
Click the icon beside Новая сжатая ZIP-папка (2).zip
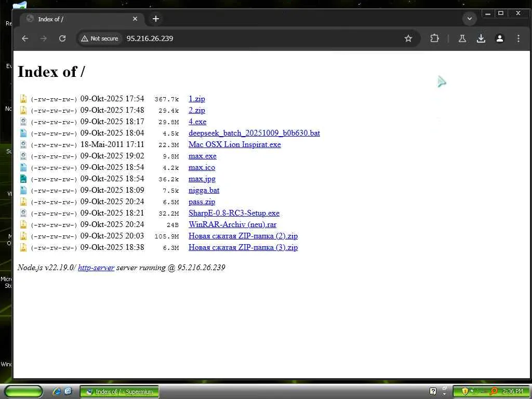(x=23, y=236)
